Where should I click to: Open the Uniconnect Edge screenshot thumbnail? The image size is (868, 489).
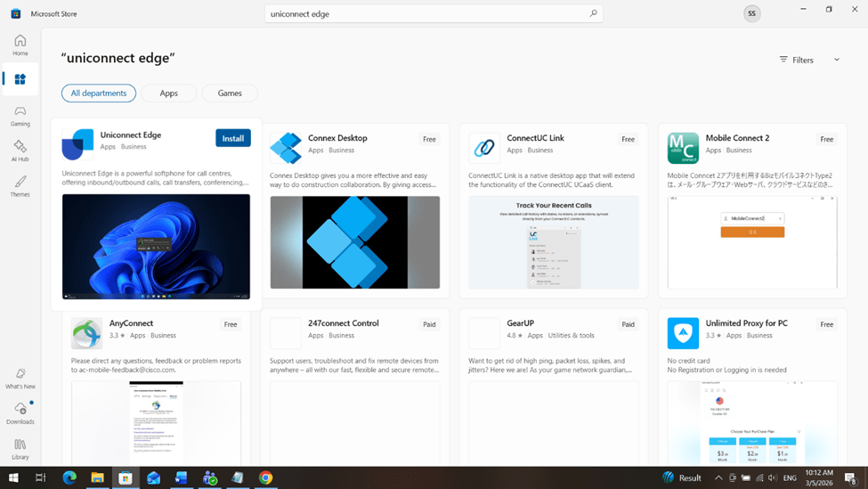point(156,246)
